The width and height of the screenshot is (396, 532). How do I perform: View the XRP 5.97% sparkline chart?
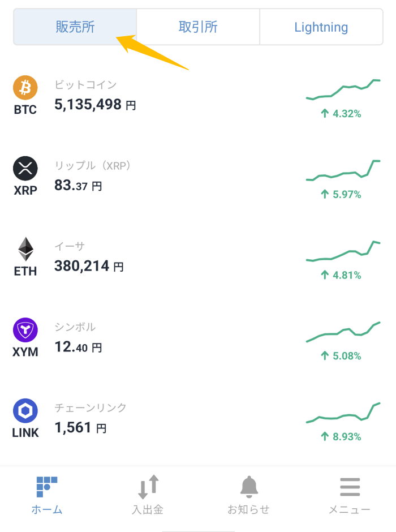(343, 170)
